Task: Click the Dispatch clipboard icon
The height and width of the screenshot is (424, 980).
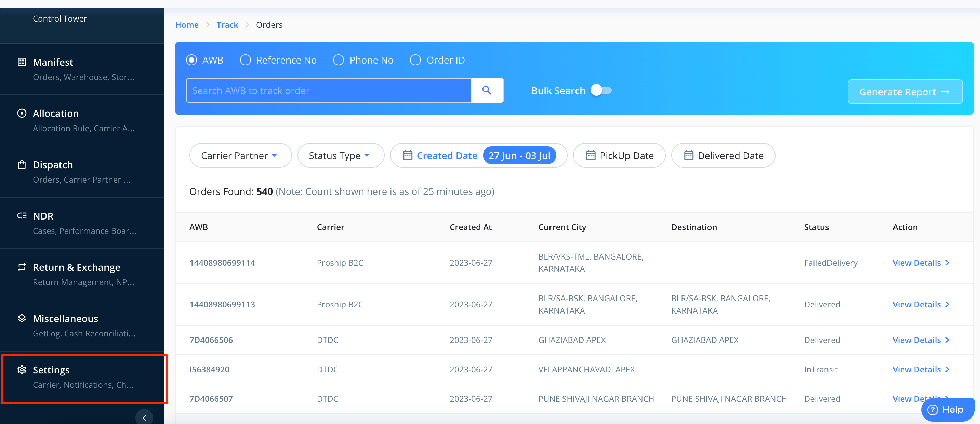Action: (22, 165)
